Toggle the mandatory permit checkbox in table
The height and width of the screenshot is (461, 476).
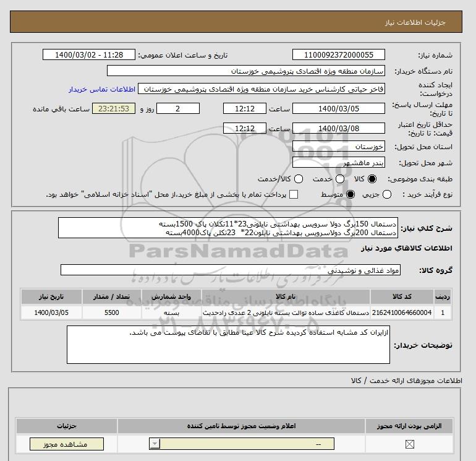(x=409, y=444)
